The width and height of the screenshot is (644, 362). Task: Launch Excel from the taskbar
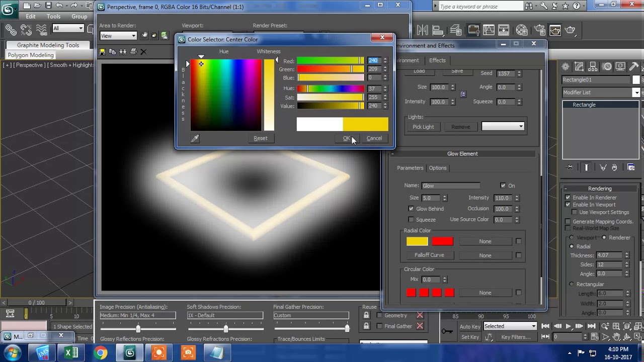(71, 353)
